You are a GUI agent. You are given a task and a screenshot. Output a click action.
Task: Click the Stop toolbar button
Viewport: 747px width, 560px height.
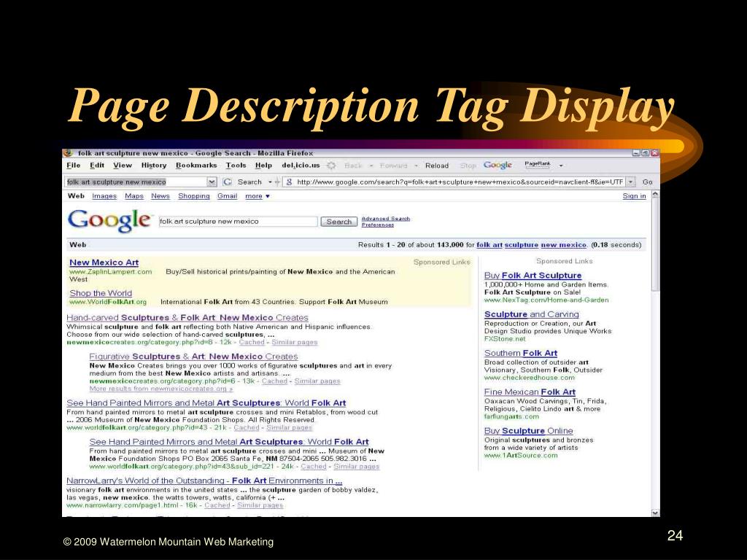pyautogui.click(x=468, y=166)
